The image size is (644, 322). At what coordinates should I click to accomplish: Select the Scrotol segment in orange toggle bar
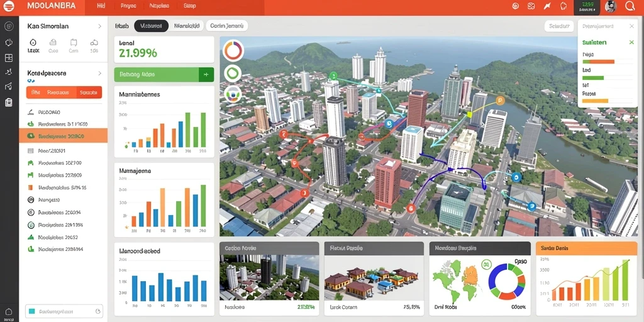pyautogui.click(x=89, y=92)
